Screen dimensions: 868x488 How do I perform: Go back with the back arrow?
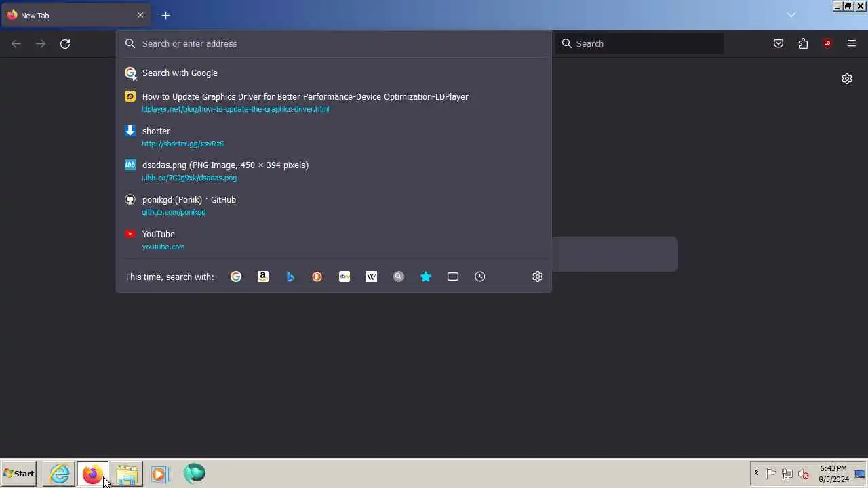[16, 43]
